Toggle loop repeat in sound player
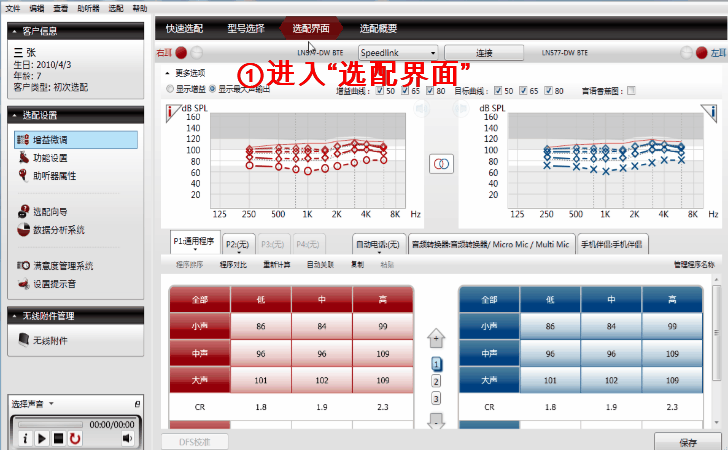The image size is (728, 450). [75, 438]
